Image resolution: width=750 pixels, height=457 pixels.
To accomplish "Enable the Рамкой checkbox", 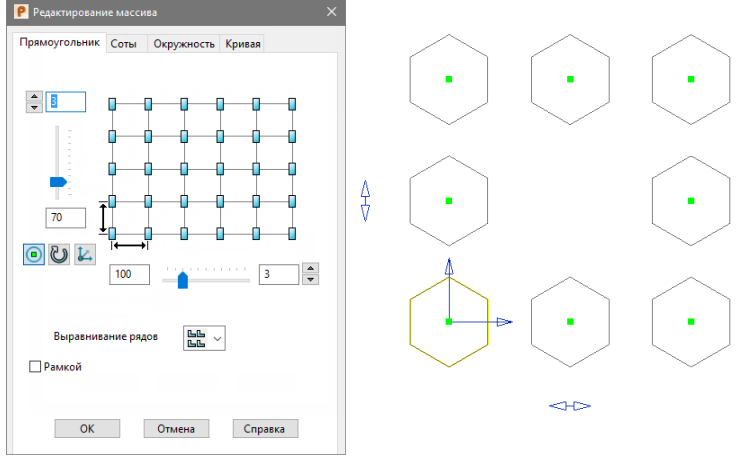I will pos(35,367).
